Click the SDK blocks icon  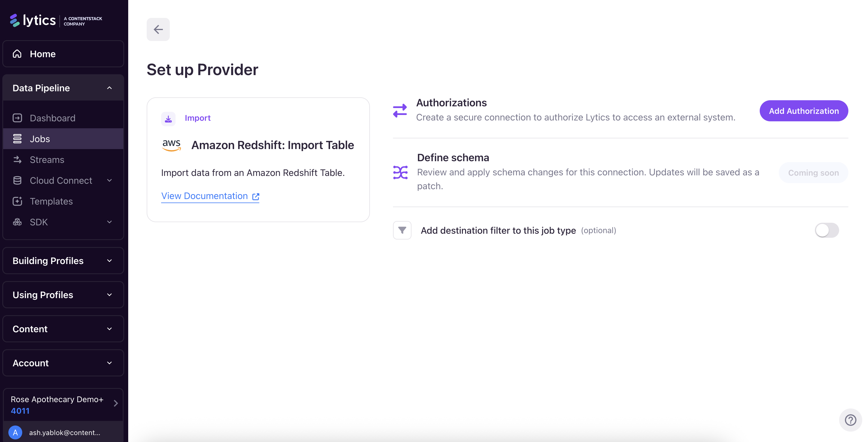coord(17,222)
